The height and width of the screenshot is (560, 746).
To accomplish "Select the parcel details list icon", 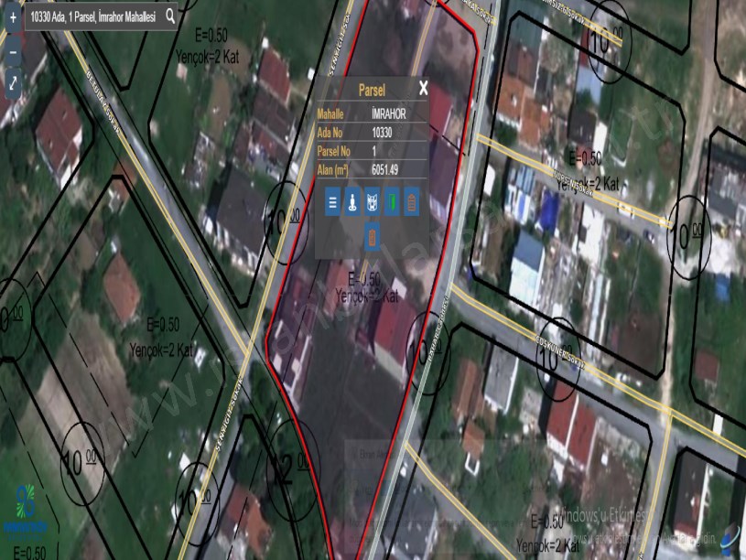I will pyautogui.click(x=331, y=203).
